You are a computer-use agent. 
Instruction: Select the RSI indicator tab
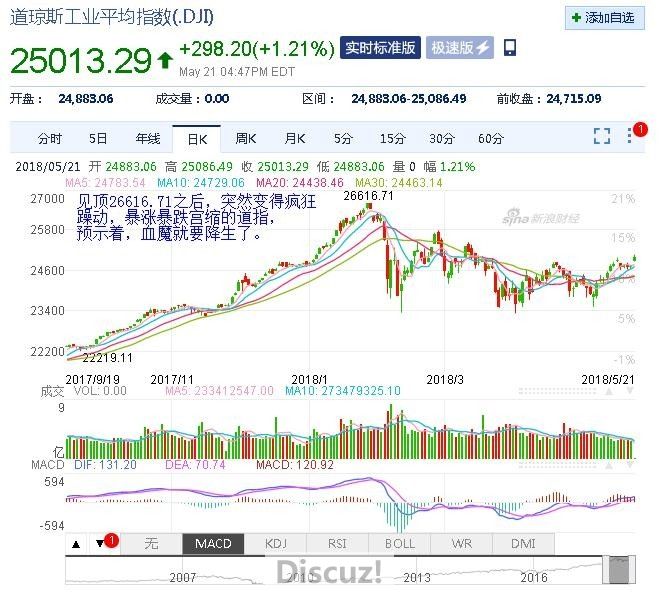[337, 544]
